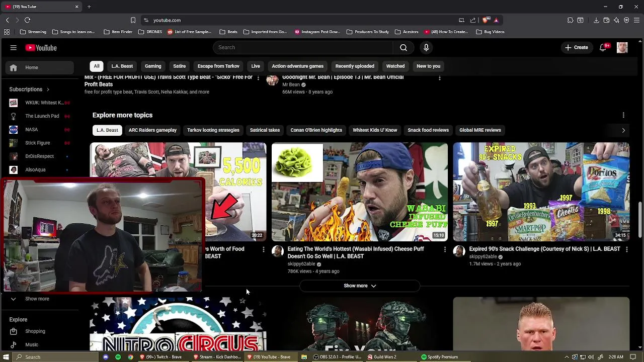The height and width of the screenshot is (362, 644).
Task: Open DrDisRespect subscription channel
Action: pyautogui.click(x=39, y=156)
